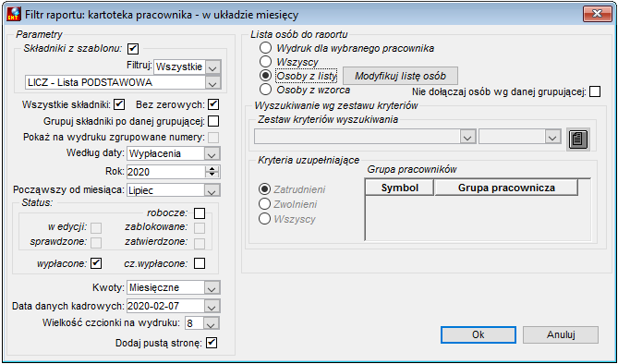This screenshot has width=618, height=364.
Task: Check the cz.wypłacone checkbox
Action: (200, 263)
